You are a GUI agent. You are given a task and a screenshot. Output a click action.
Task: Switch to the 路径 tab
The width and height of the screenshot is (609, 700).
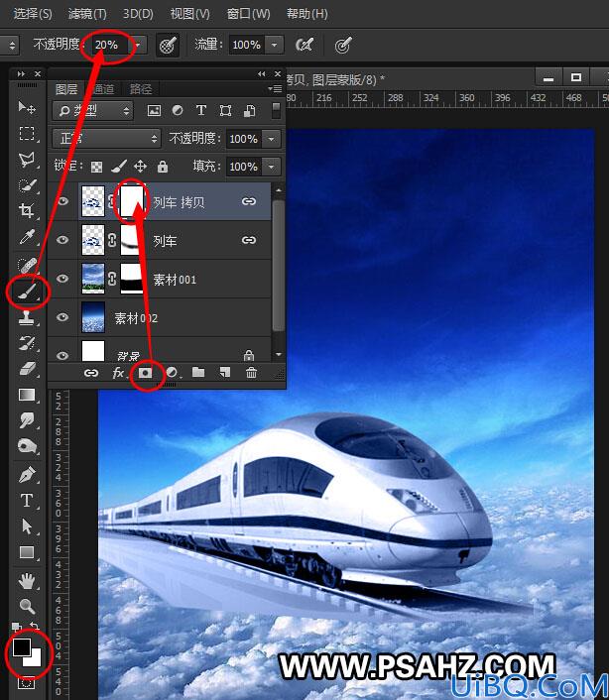tap(141, 89)
